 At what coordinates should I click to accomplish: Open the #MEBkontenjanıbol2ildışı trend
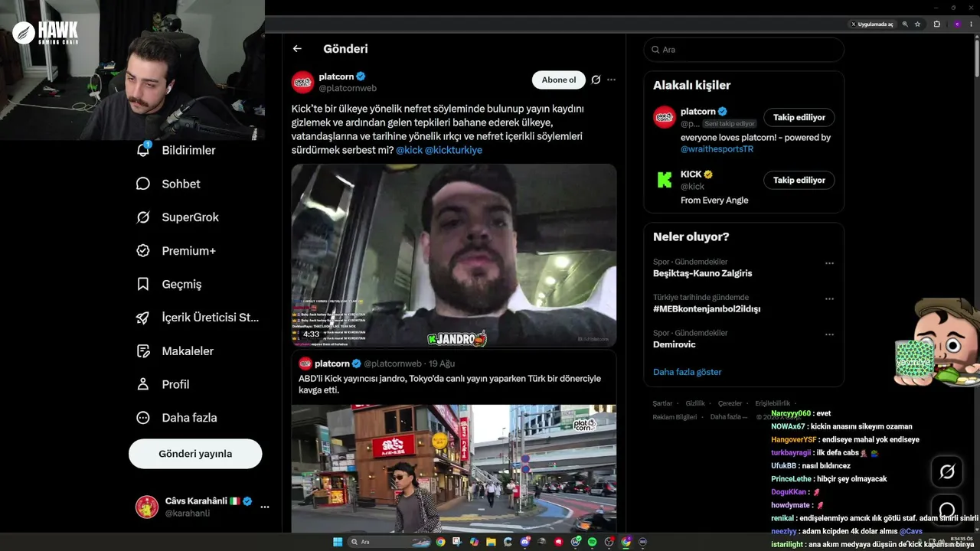click(707, 309)
